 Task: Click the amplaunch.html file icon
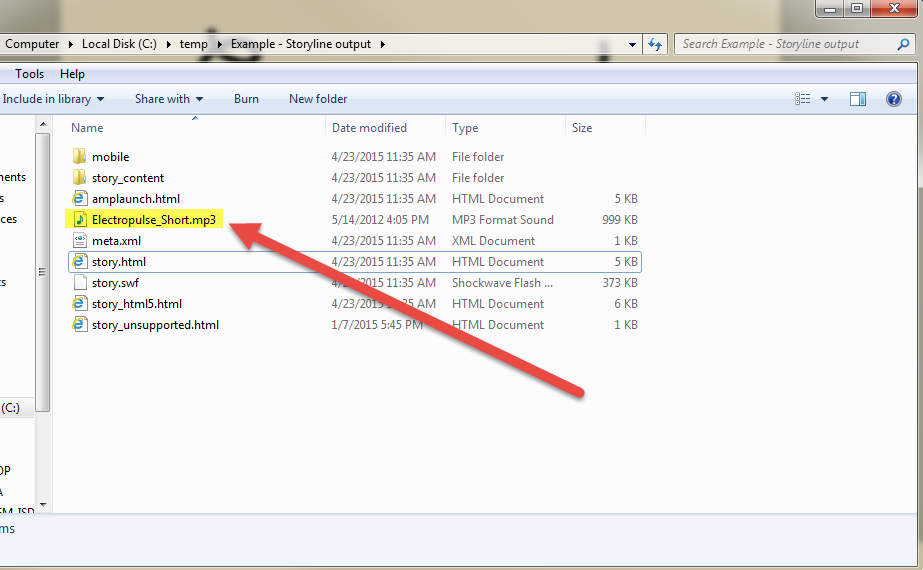coord(79,198)
